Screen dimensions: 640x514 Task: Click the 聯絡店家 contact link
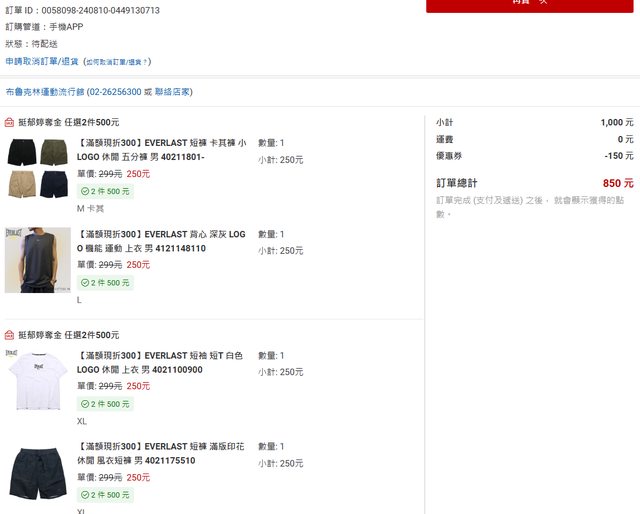click(x=174, y=92)
